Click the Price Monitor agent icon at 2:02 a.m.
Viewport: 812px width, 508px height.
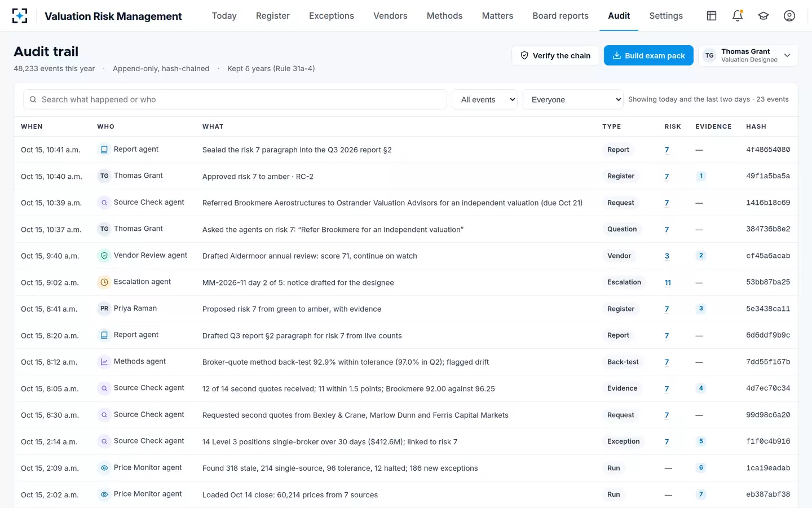pos(104,494)
